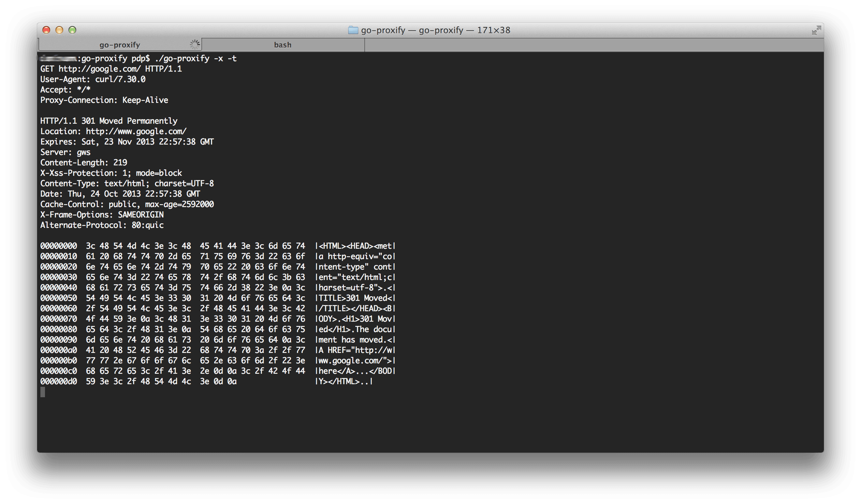Viewport: 861px width, 504px height.
Task: Click the window title 'go-proxify — go-proxify — 171×38'
Action: (435, 30)
